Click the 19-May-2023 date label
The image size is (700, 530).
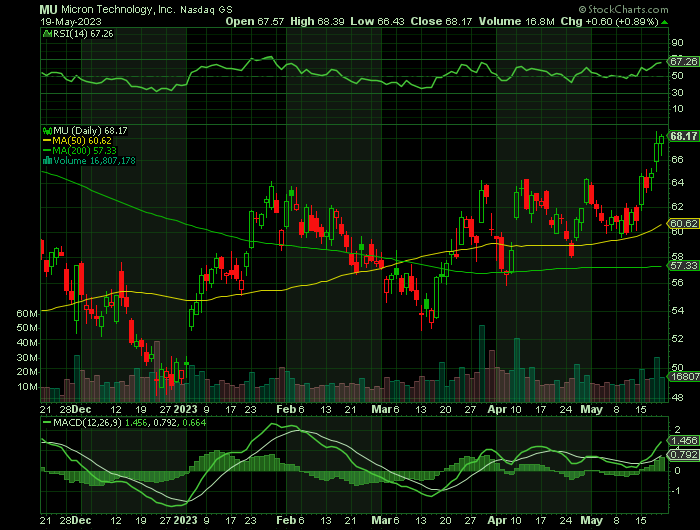(x=71, y=21)
